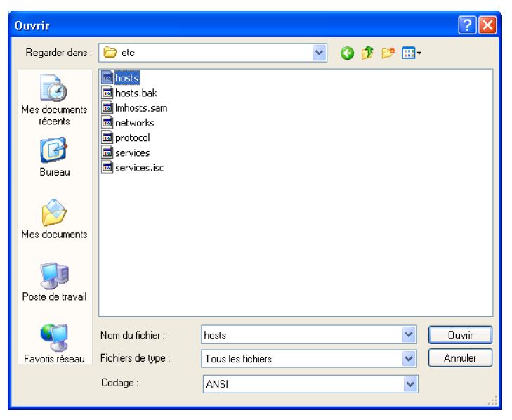This screenshot has height=420, width=512.
Task: Select the file name text services.isc
Action: 140,168
